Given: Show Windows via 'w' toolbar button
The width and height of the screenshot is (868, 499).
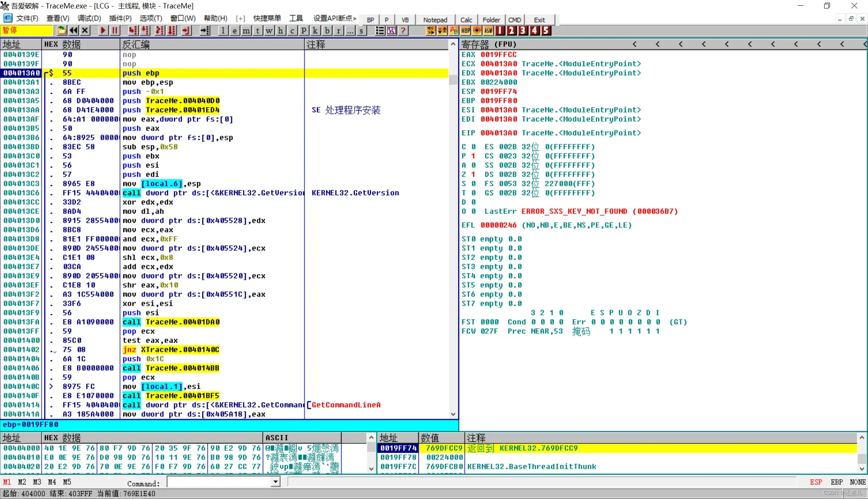Looking at the screenshot, I should click(x=269, y=30).
